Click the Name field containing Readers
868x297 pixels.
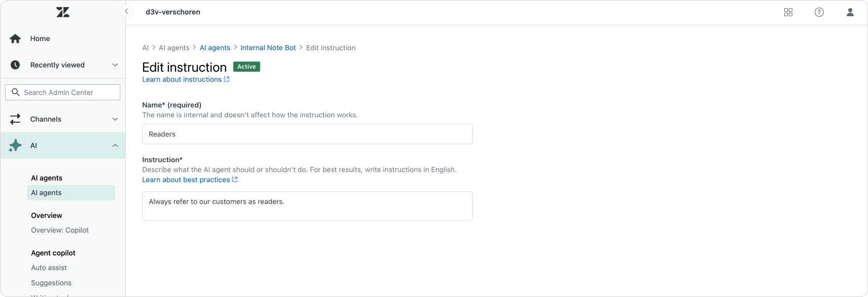pyautogui.click(x=307, y=134)
